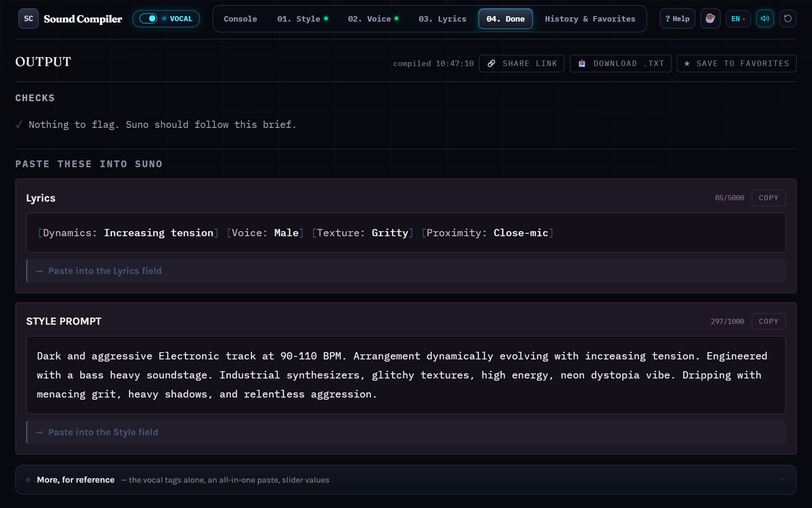This screenshot has height=508, width=812.
Task: Click the Lyrics card heading
Action: tap(41, 198)
